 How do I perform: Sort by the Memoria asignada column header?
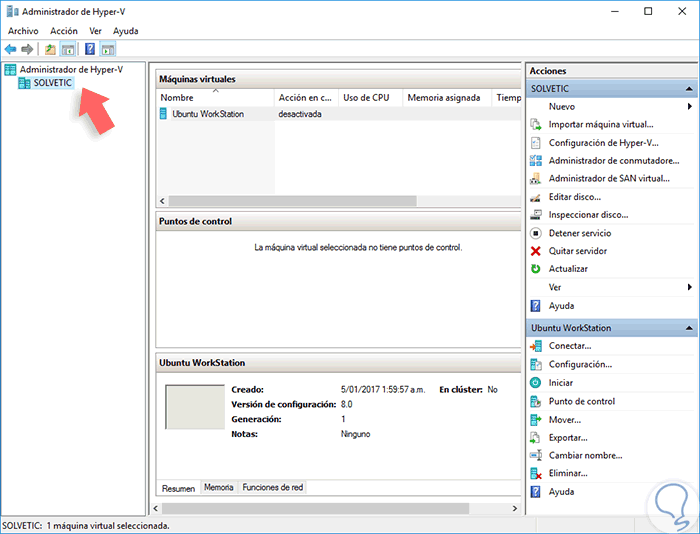pos(446,98)
